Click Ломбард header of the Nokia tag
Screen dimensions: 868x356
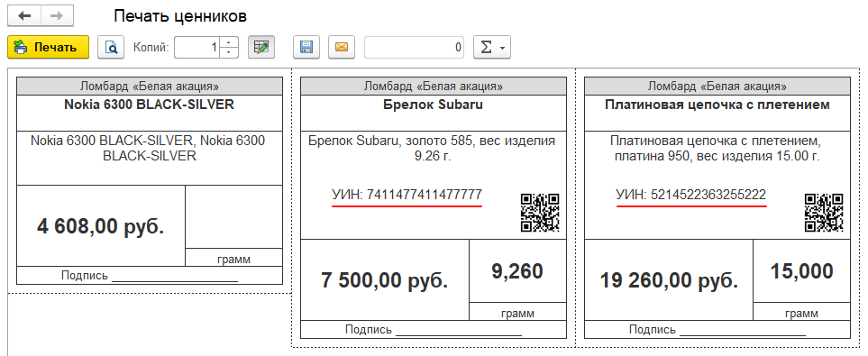(150, 87)
